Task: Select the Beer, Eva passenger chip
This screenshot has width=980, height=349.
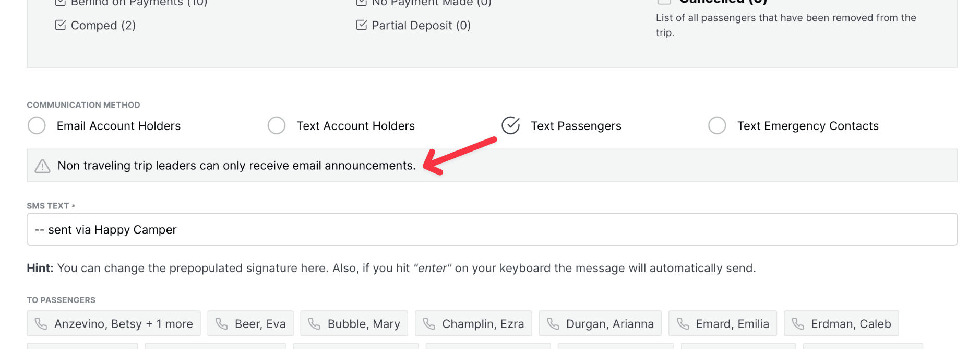Action: [250, 323]
